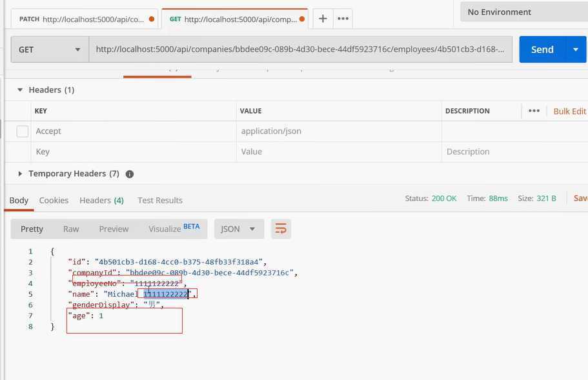This screenshot has height=380, width=588.
Task: Click the "age": 1 line in response
Action: [85, 315]
